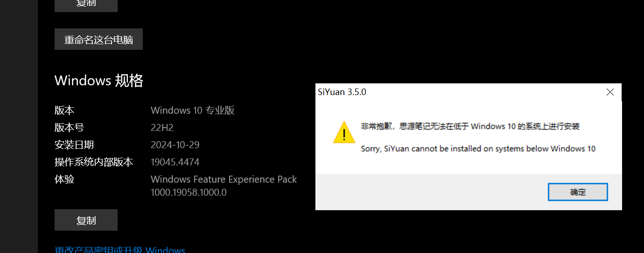This screenshot has width=644, height=253.
Task: Click the 重命名这台电脑 button
Action: coord(98,39)
